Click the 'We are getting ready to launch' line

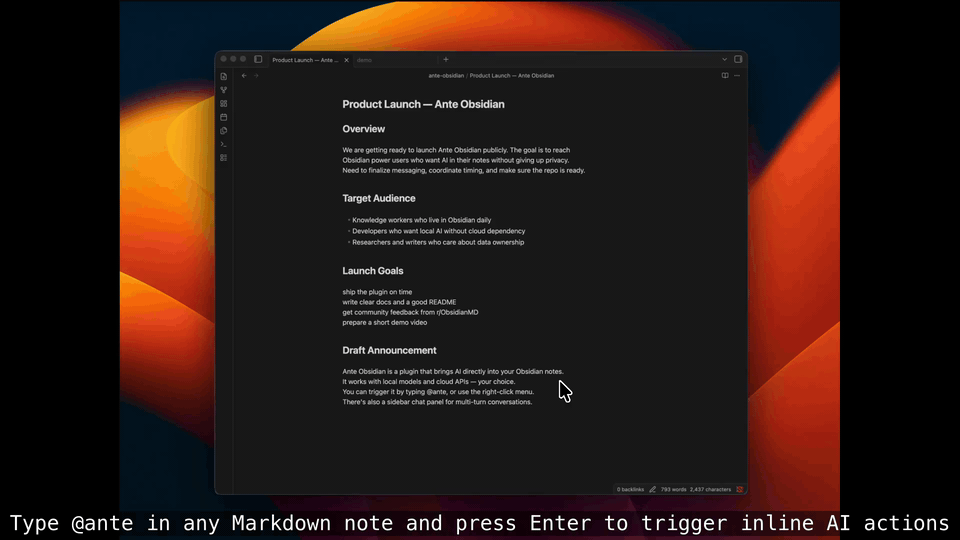coord(456,150)
